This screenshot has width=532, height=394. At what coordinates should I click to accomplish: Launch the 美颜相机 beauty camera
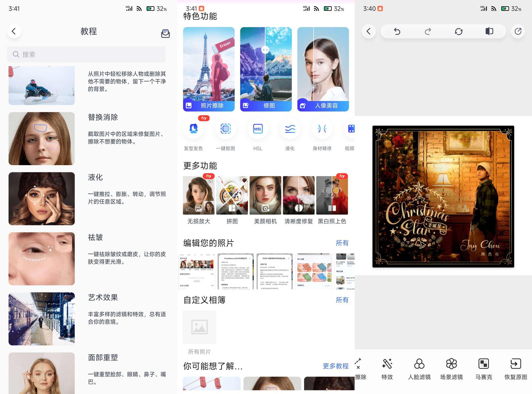click(265, 195)
